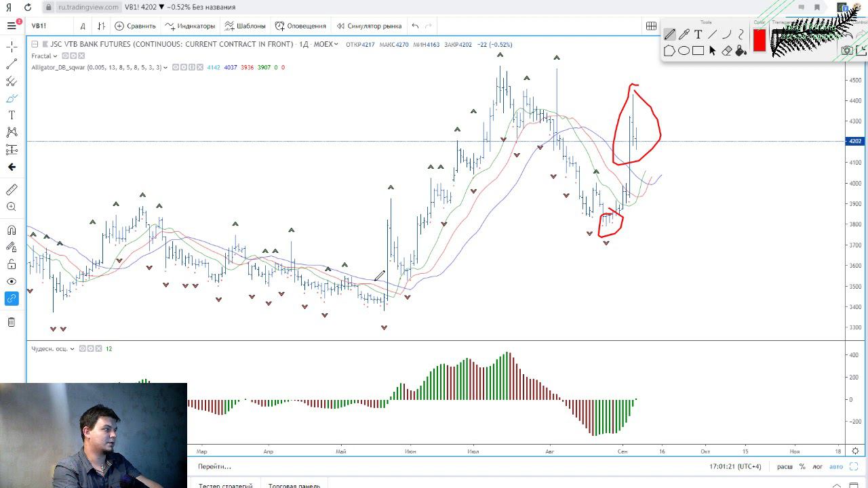This screenshot has width=868, height=488.
Task: Toggle the percent scale option
Action: 802,466
